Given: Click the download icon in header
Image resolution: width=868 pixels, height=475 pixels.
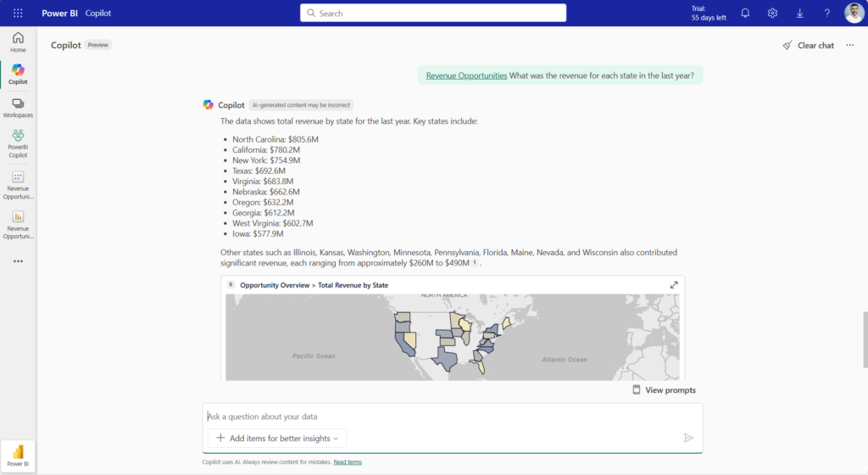Looking at the screenshot, I should click(x=800, y=13).
